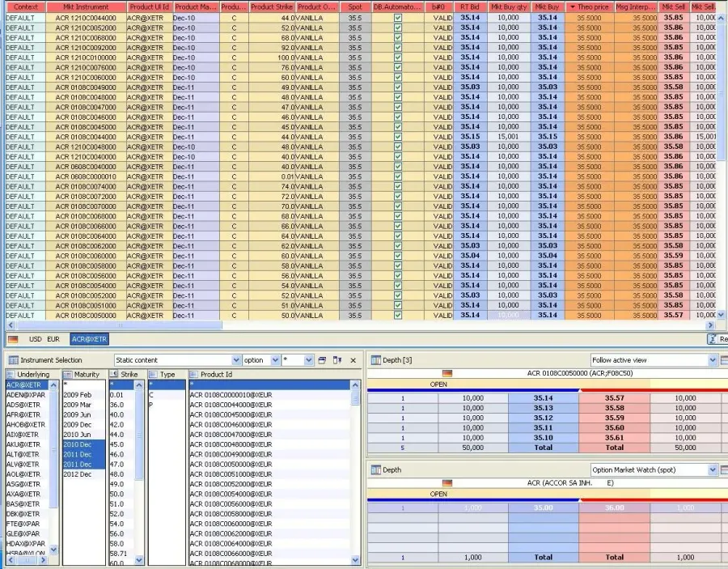Open the Static content dropdown
The width and height of the screenshot is (728, 569).
click(x=236, y=360)
